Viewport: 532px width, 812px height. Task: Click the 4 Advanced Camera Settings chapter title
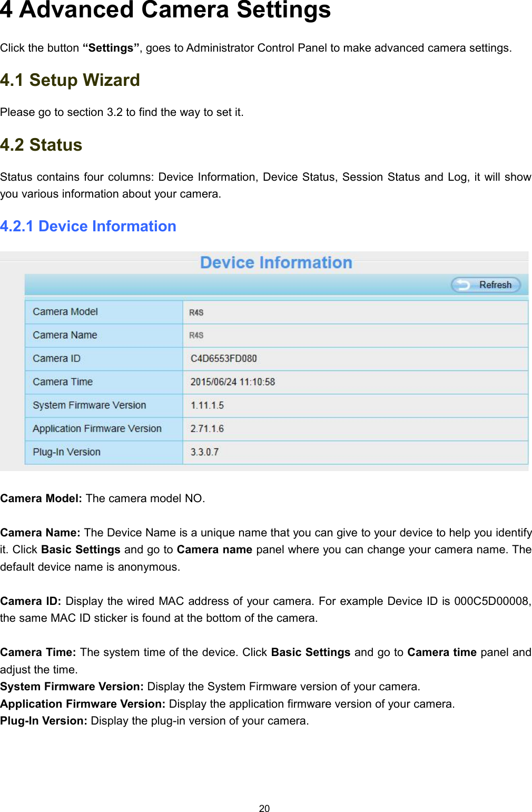(x=166, y=13)
